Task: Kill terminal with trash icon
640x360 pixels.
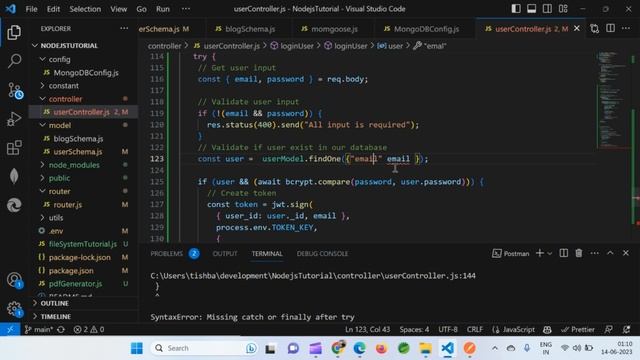Action: point(578,253)
